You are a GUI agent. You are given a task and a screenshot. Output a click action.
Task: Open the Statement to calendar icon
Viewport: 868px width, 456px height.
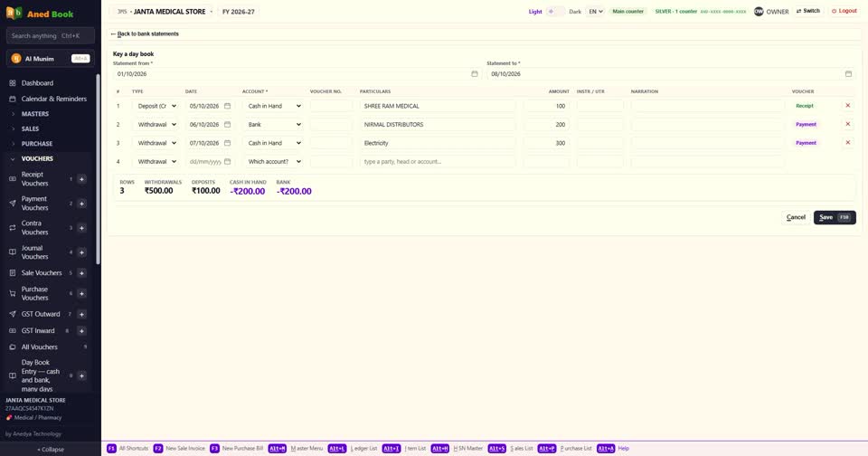coord(848,73)
